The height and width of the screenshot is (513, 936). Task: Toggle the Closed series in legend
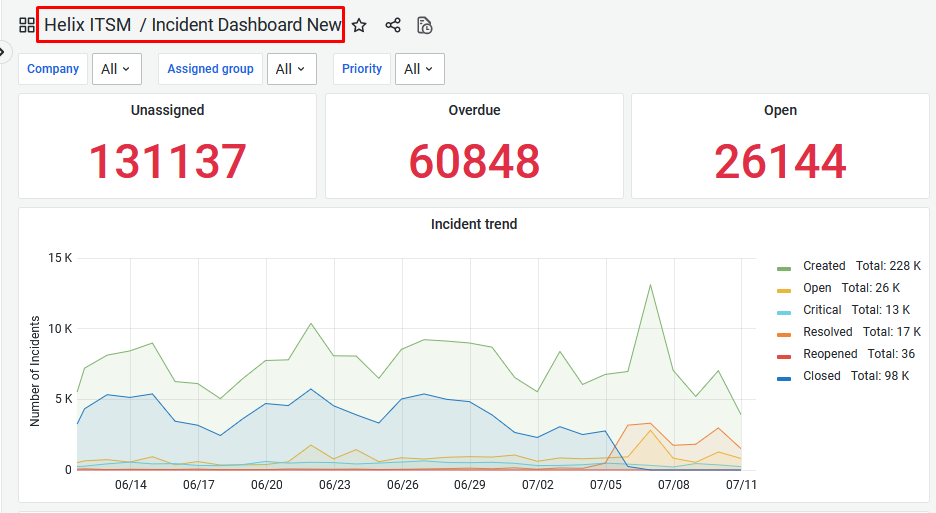pos(821,376)
